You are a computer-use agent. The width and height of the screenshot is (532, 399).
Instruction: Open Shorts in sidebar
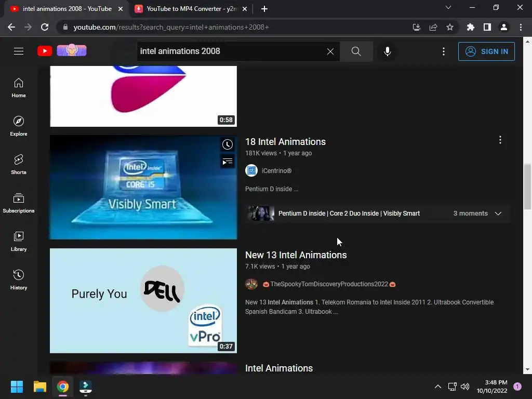(x=19, y=165)
